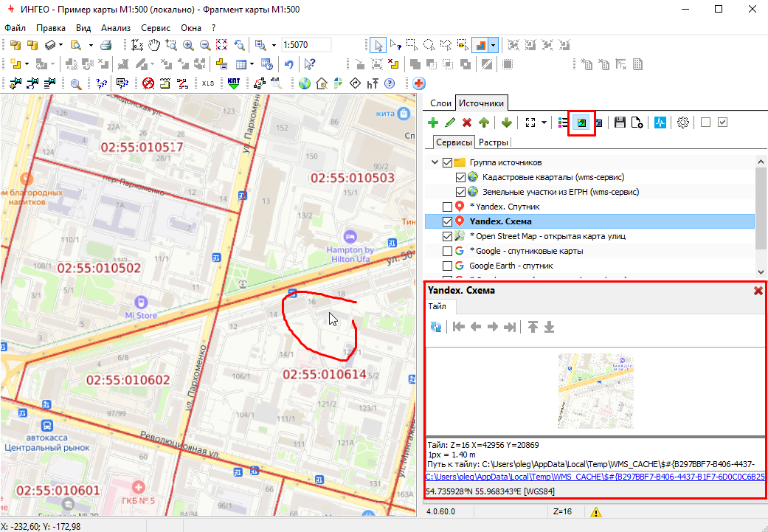
Task: Check the Yandex. Спутник checkbox
Action: pyautogui.click(x=446, y=207)
